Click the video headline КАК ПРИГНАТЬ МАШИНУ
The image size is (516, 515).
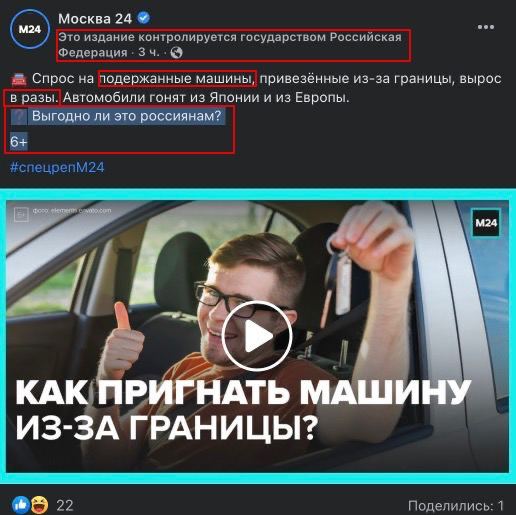point(243,392)
